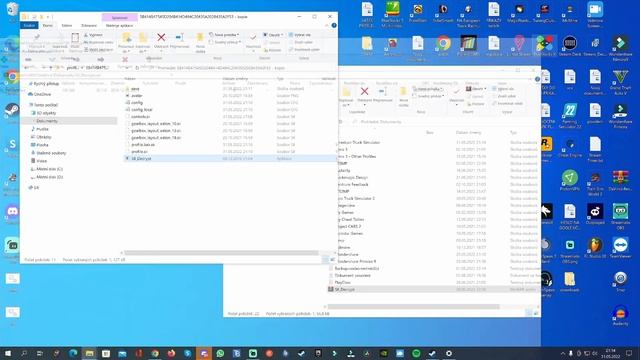Viewport: 640px width, 360px height.
Task: Click Odstranit red X icon in back window
Action: [364, 91]
